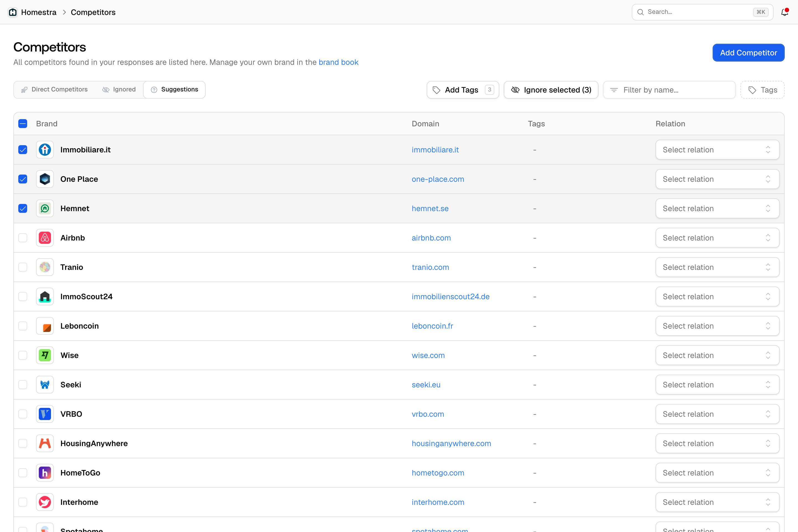798x532 pixels.
Task: Click the Wise brand logo
Action: [x=45, y=355]
